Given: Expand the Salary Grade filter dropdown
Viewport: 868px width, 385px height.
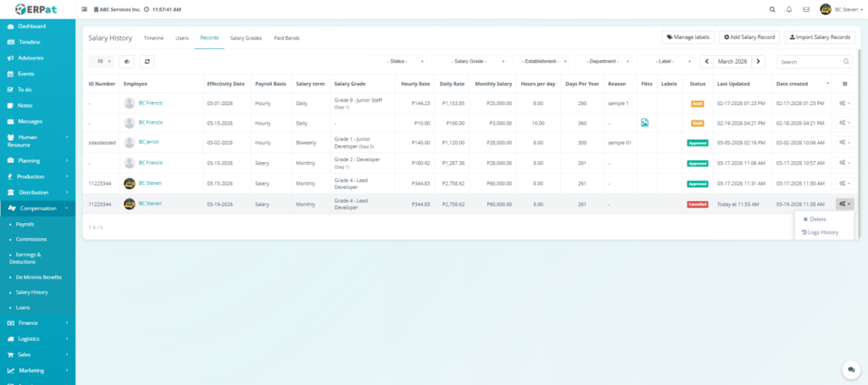Looking at the screenshot, I should pos(471,62).
